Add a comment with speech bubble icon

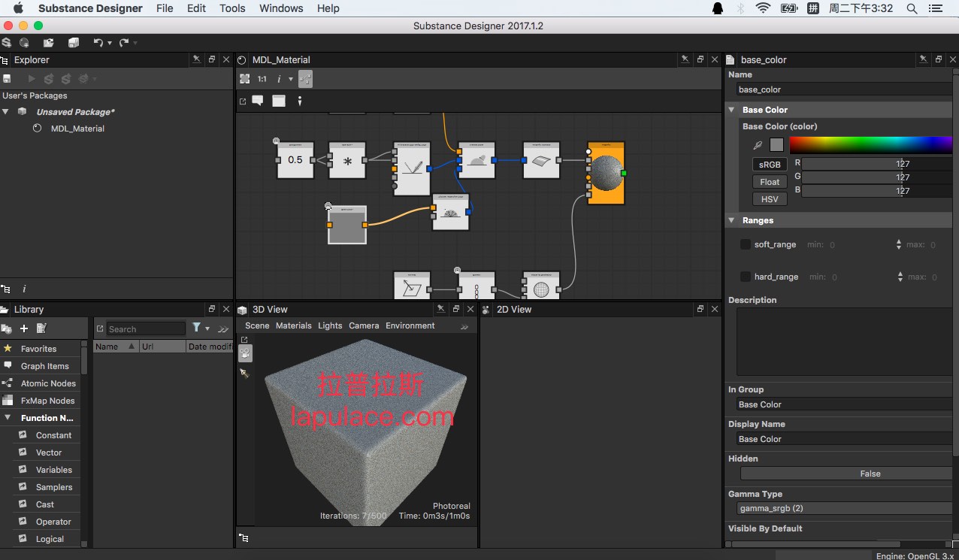click(x=258, y=101)
